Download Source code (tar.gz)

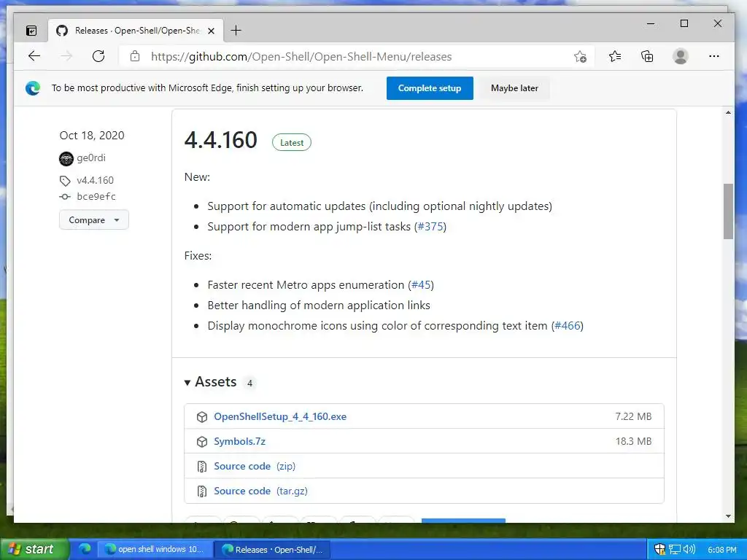pyautogui.click(x=260, y=491)
